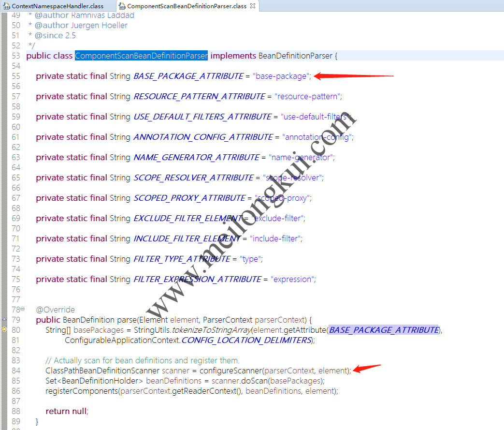Click the configureScanner method call on line 84

click(230, 371)
